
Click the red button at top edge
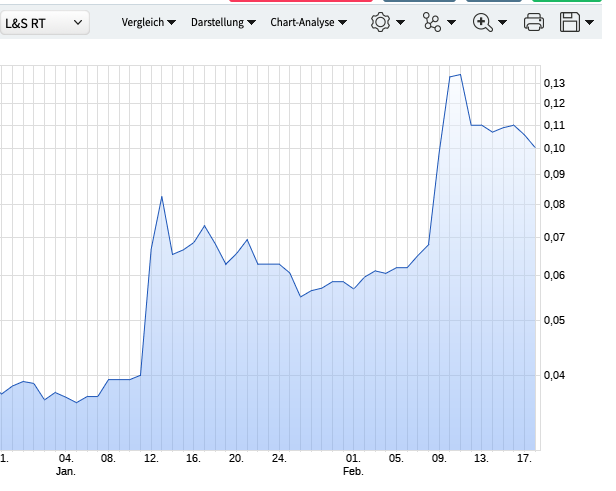[301, 1]
